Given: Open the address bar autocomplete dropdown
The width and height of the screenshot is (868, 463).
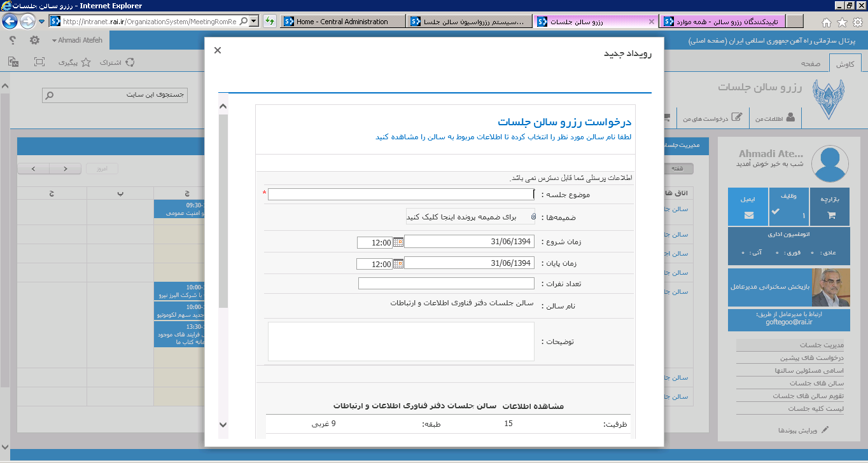Looking at the screenshot, I should (254, 22).
